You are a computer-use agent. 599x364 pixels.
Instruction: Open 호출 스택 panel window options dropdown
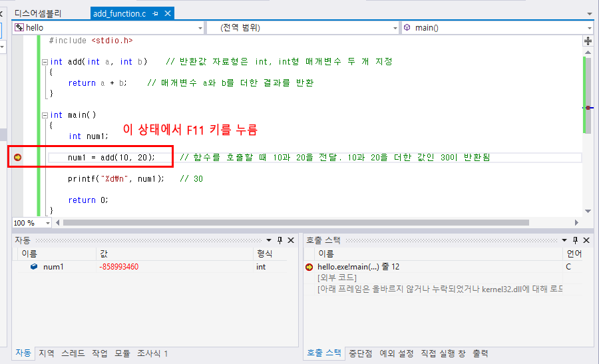[x=564, y=240]
